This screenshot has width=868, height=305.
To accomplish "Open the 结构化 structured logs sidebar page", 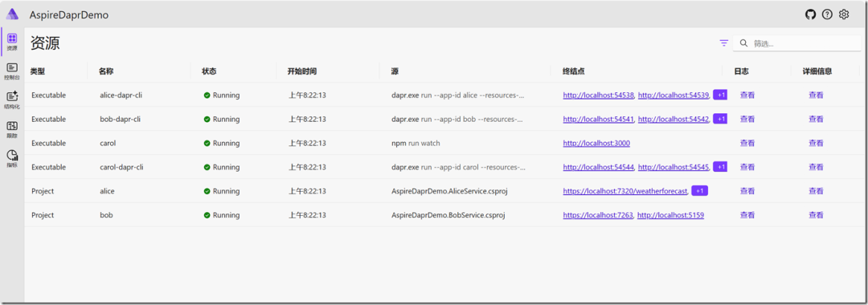I will 12,100.
